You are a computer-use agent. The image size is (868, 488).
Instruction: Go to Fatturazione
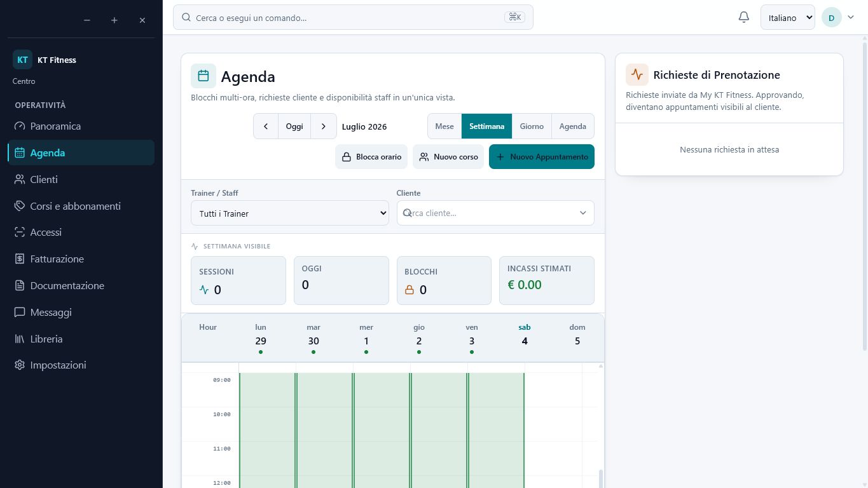81,259
